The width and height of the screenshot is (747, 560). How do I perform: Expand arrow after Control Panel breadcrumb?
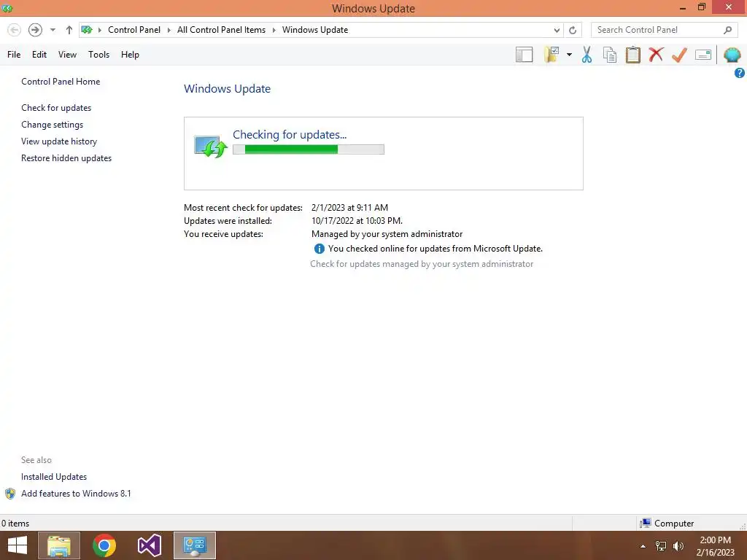(169, 30)
